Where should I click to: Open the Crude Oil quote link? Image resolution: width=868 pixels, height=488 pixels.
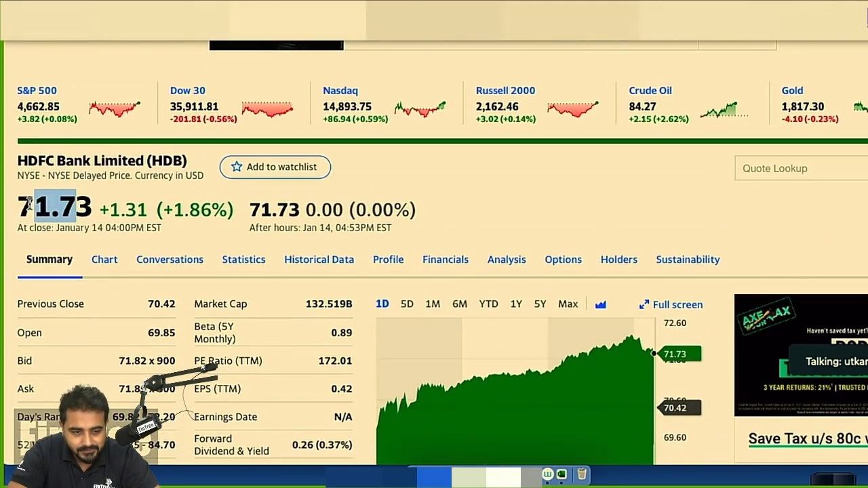pos(650,91)
